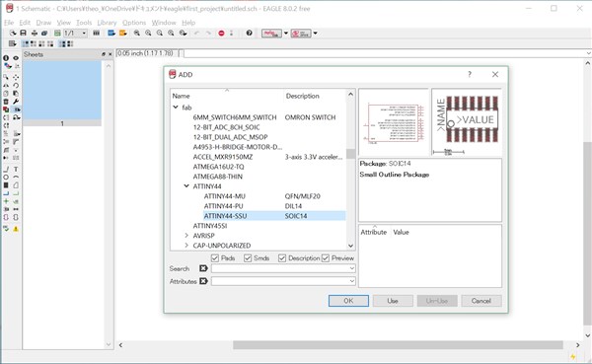Collapse the ATTINY44 tree node

[x=186, y=185]
